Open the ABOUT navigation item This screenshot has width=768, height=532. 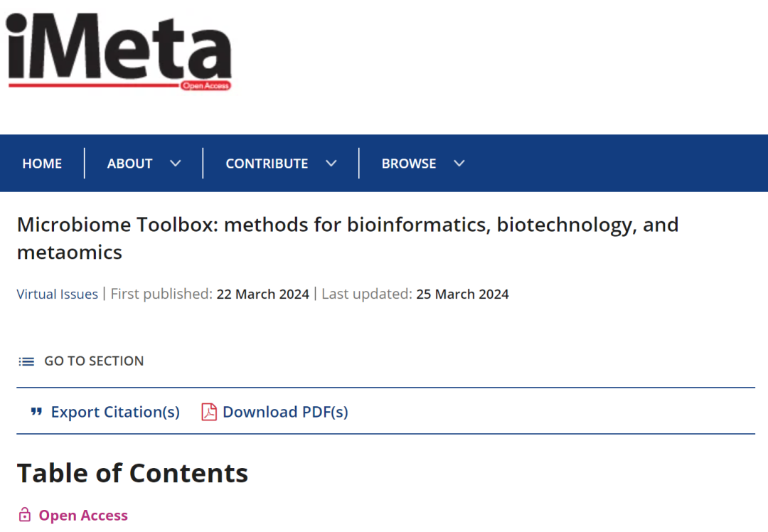(x=129, y=163)
